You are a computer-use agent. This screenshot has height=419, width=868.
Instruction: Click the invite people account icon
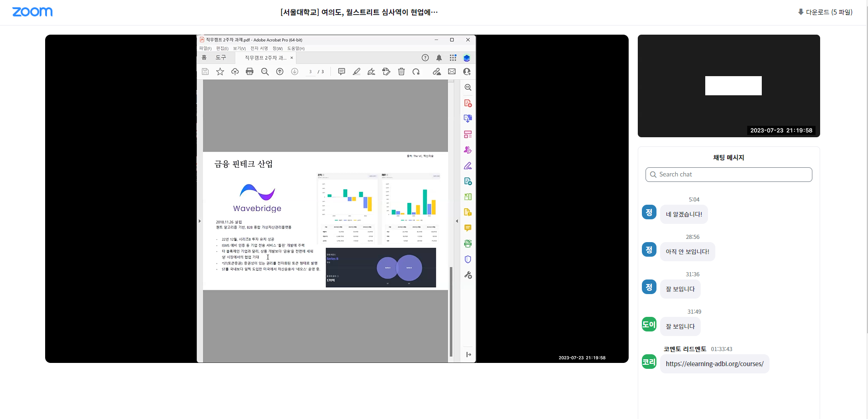pos(467,72)
